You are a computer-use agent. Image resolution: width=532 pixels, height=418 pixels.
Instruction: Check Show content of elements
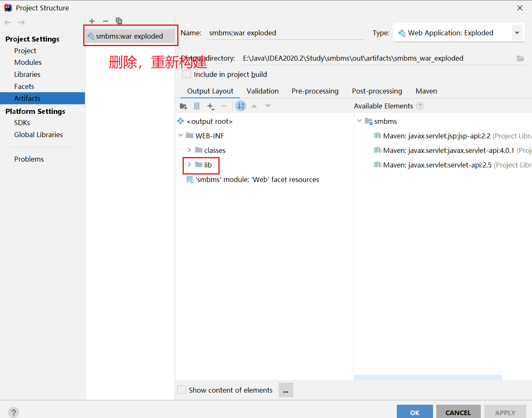pyautogui.click(x=182, y=390)
